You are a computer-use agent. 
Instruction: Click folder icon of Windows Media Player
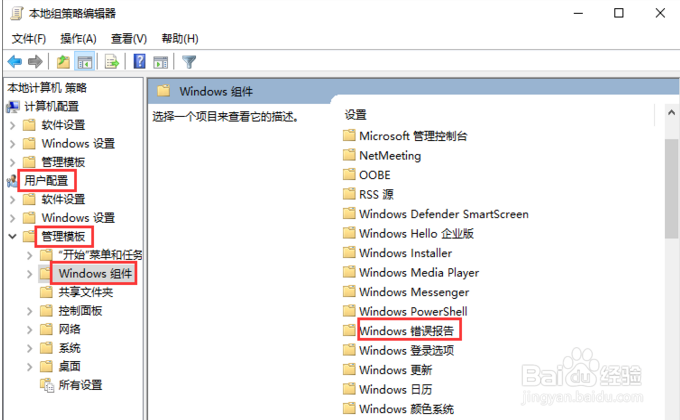pos(349,272)
